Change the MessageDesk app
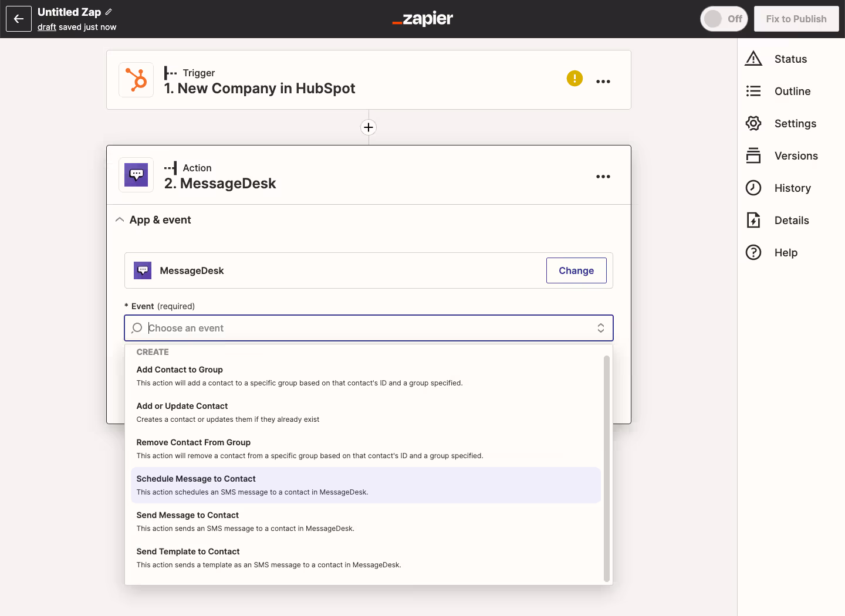This screenshot has height=616, width=845. coord(576,270)
